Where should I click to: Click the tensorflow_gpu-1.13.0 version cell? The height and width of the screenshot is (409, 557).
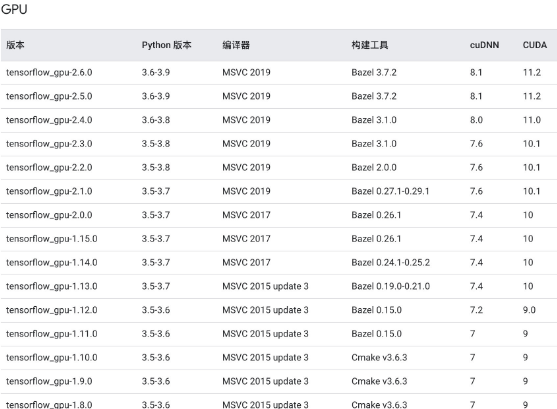point(52,286)
